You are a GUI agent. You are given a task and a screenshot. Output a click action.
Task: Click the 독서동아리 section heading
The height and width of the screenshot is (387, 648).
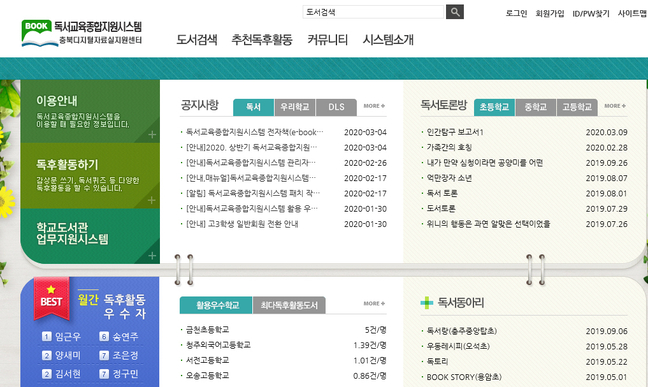[460, 303]
